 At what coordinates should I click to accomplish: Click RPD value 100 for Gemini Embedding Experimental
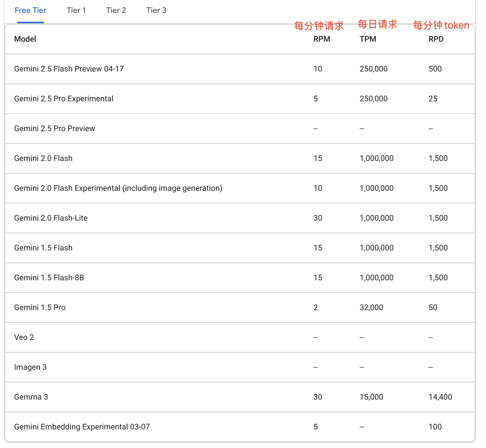click(435, 427)
